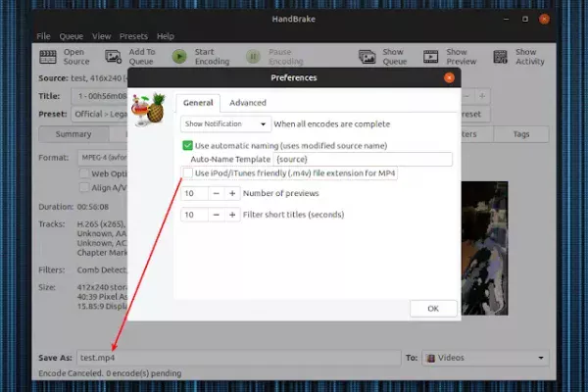Close the Preferences dialog with orange X

[x=449, y=77]
